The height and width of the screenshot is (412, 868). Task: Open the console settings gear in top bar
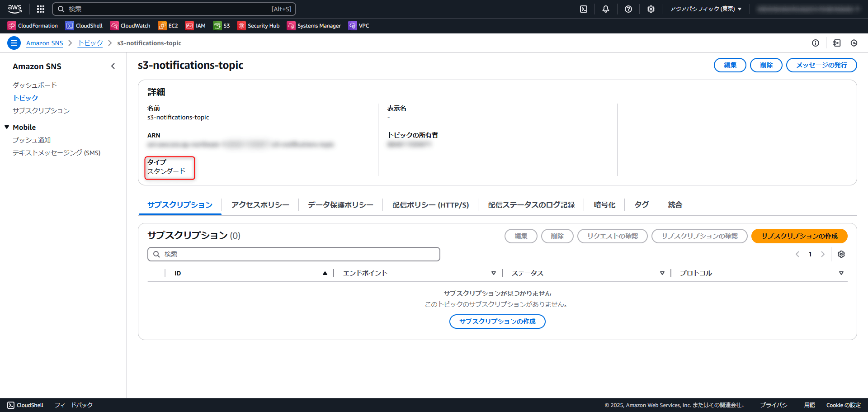coord(651,9)
